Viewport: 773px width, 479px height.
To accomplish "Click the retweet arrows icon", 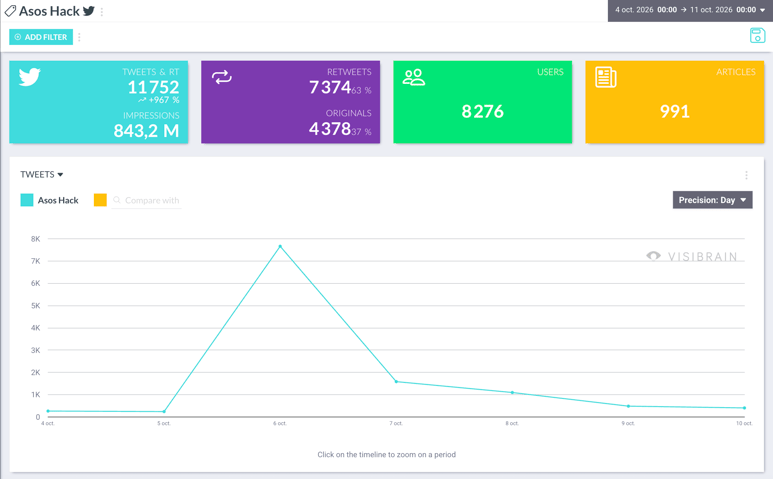I will coord(222,77).
